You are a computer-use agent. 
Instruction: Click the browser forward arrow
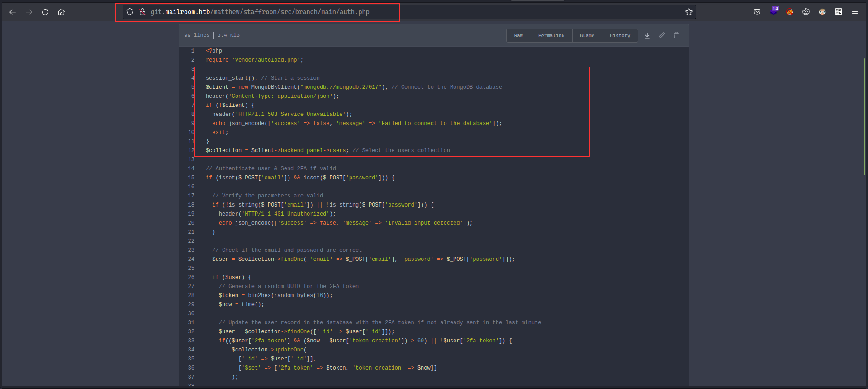(x=29, y=12)
